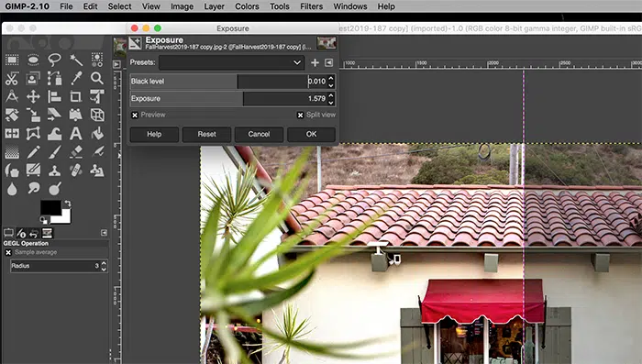Select the Rectangle Select tool
The image size is (642, 364).
(12, 60)
